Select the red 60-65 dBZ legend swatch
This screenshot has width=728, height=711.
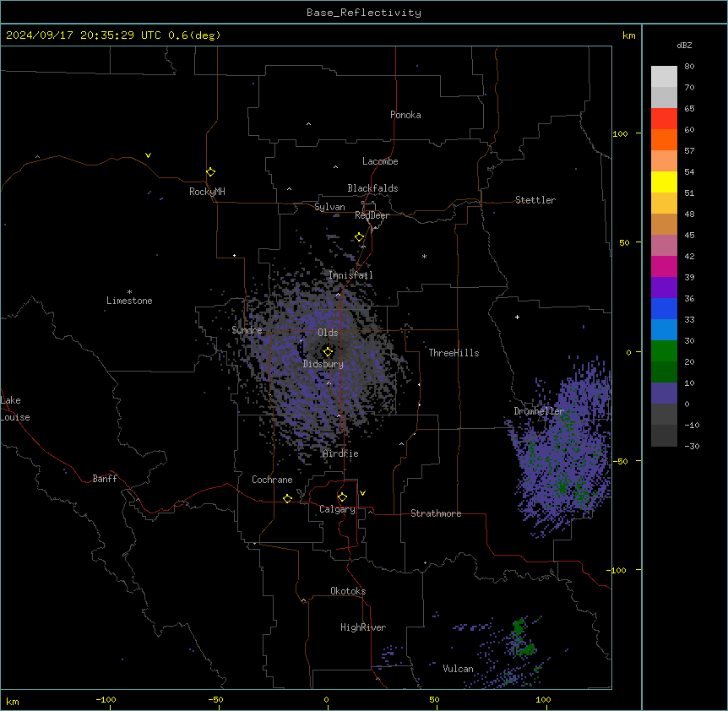(x=664, y=119)
